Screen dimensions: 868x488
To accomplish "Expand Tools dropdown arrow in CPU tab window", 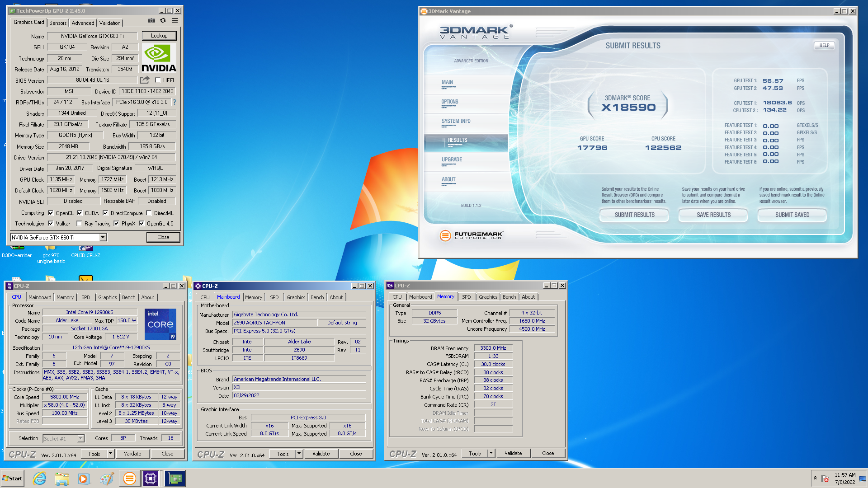I will pyautogui.click(x=110, y=454).
